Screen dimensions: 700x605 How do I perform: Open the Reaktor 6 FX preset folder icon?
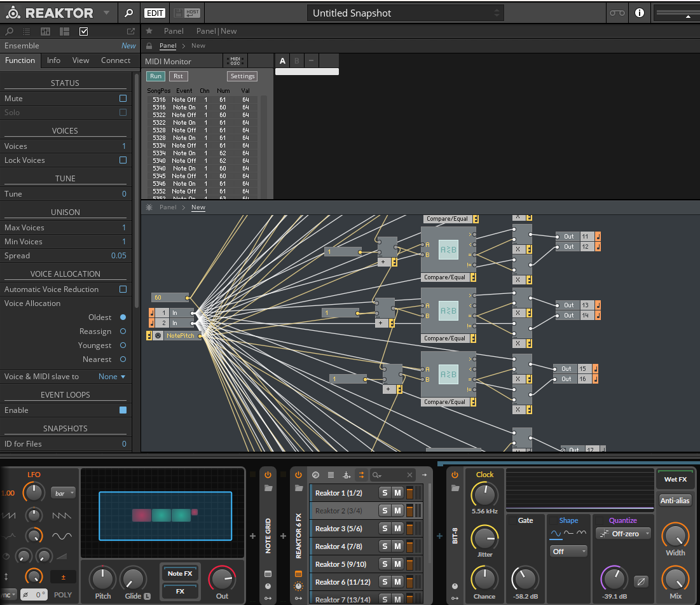pos(298,489)
